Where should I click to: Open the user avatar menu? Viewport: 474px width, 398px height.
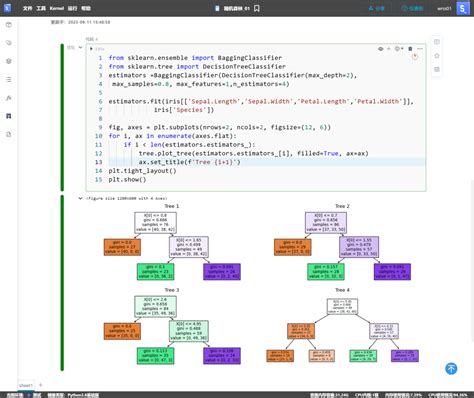tap(463, 8)
